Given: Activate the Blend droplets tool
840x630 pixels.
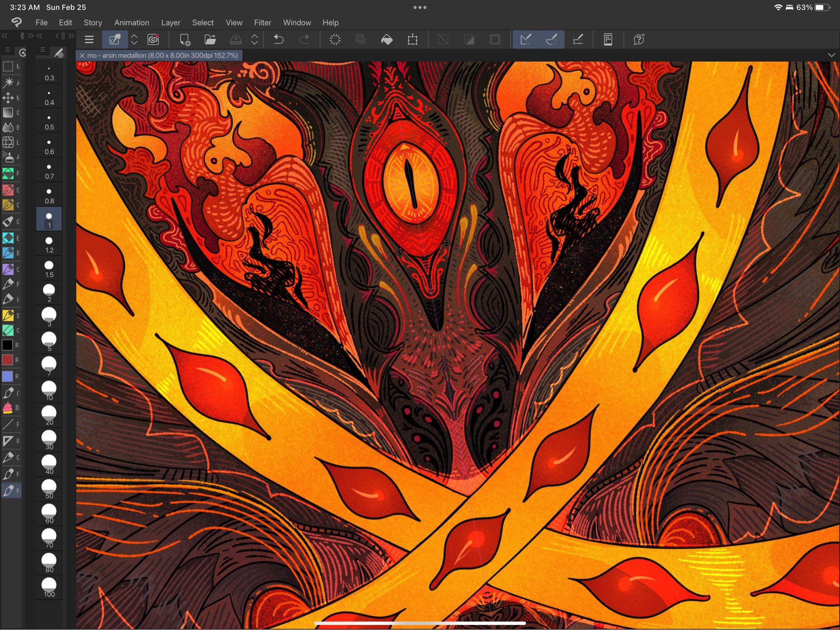Looking at the screenshot, I should pos(8,127).
